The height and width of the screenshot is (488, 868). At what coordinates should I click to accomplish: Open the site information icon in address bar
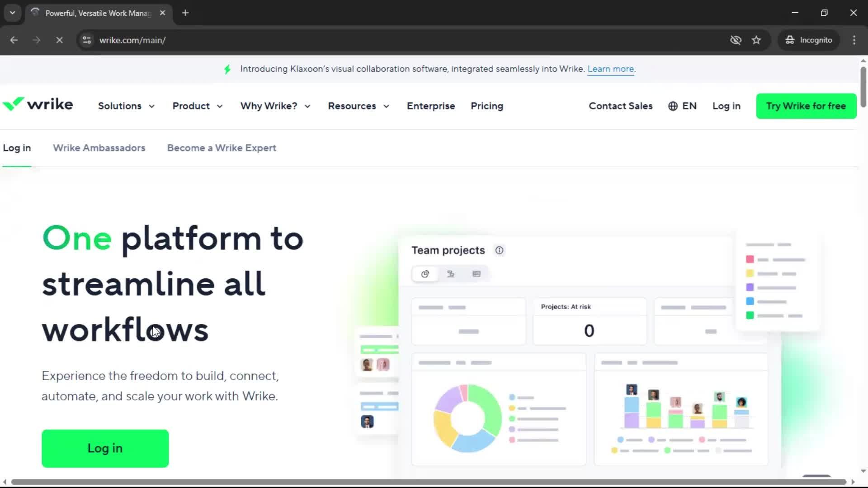[87, 40]
